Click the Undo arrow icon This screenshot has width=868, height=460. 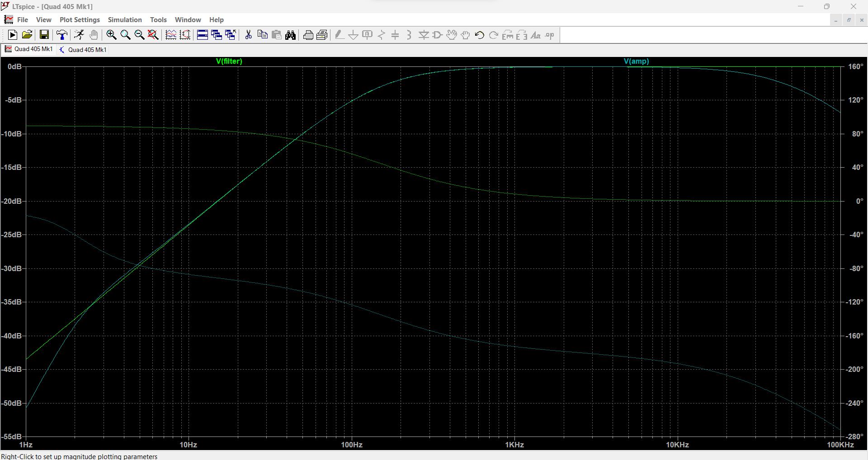(480, 35)
